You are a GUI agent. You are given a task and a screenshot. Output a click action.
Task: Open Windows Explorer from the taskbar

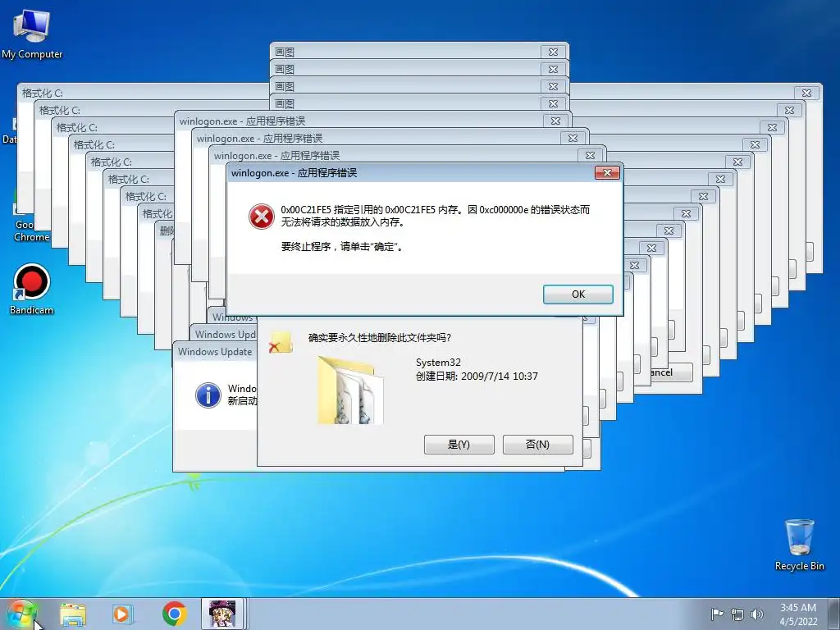point(73,614)
